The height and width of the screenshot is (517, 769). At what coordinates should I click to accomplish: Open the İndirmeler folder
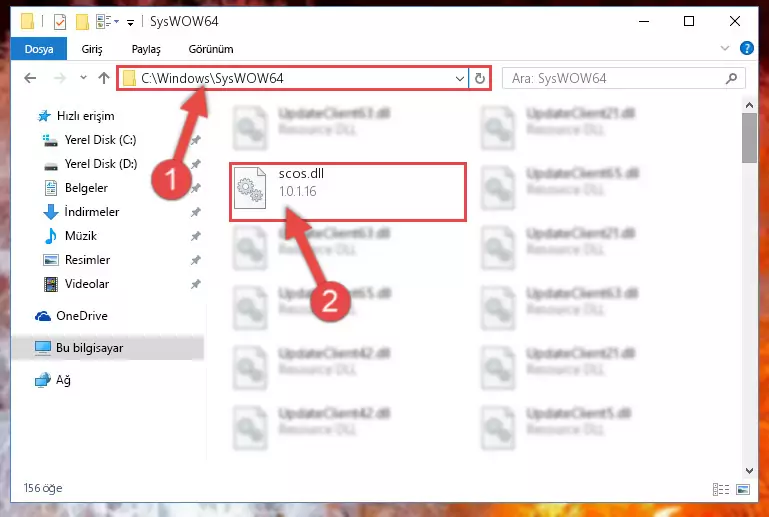pyautogui.click(x=92, y=212)
